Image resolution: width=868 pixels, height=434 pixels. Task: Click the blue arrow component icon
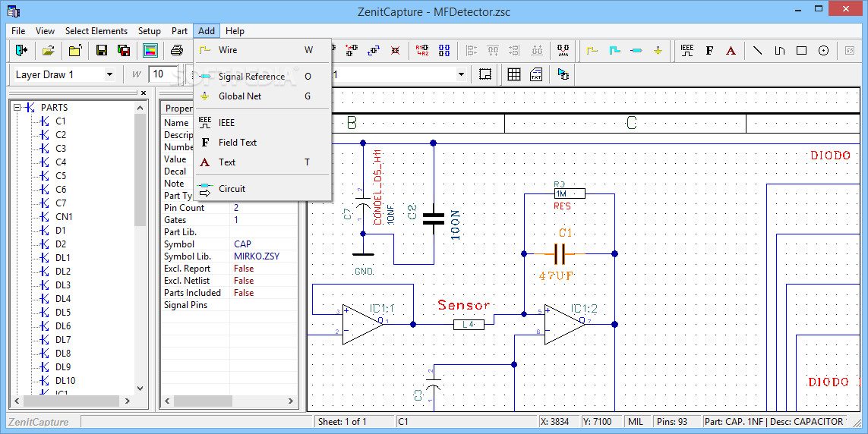[x=563, y=74]
